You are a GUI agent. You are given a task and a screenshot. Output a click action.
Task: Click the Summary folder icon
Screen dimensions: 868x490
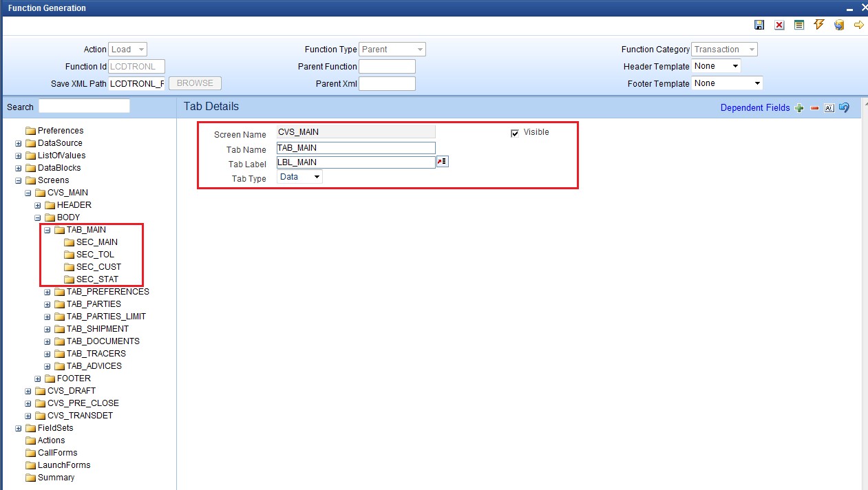pos(30,478)
